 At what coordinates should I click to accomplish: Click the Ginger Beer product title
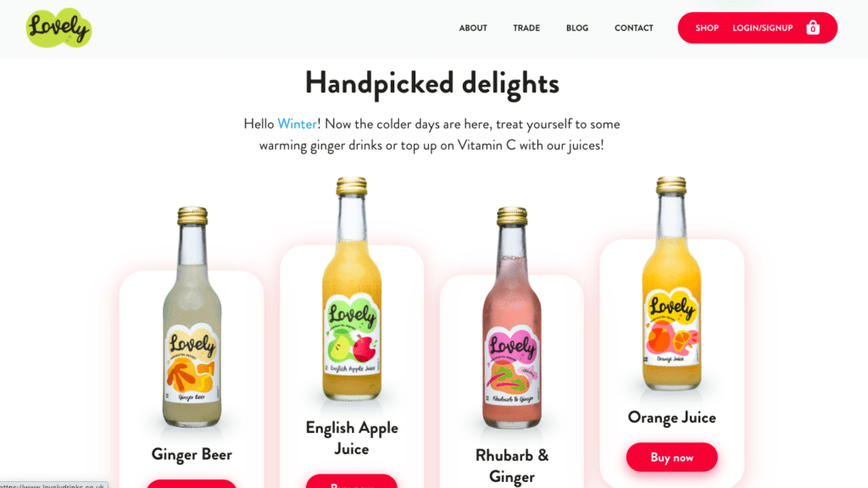click(x=192, y=454)
